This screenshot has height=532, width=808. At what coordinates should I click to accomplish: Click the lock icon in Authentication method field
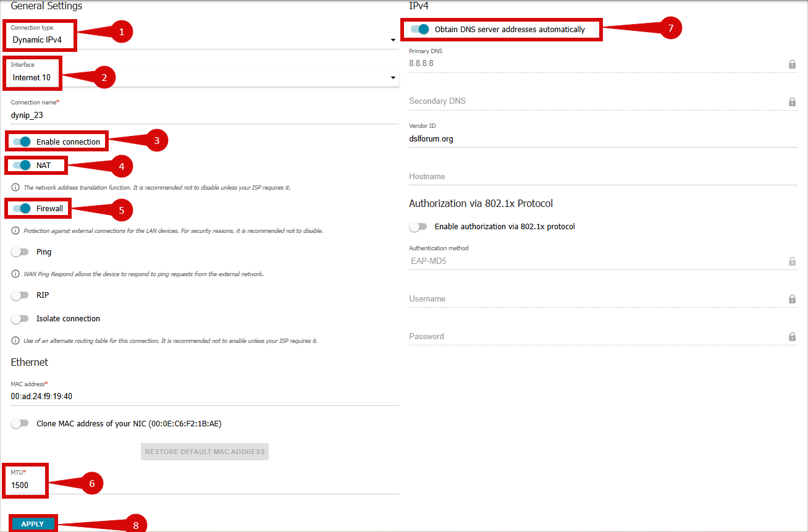792,261
